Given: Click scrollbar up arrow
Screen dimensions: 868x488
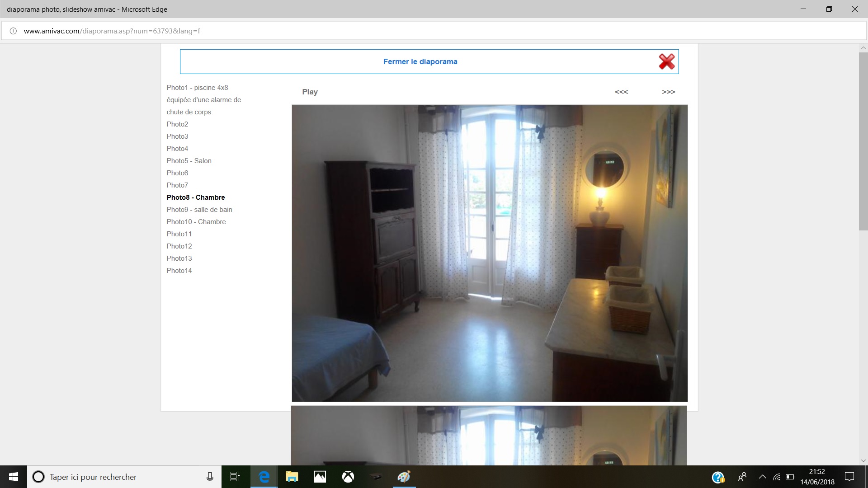Looking at the screenshot, I should pyautogui.click(x=863, y=48).
